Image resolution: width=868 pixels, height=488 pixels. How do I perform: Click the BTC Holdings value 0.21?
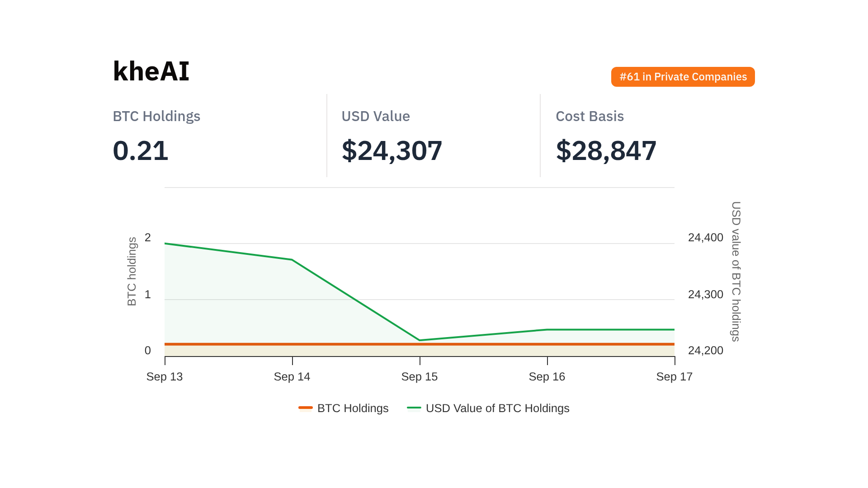tap(140, 150)
